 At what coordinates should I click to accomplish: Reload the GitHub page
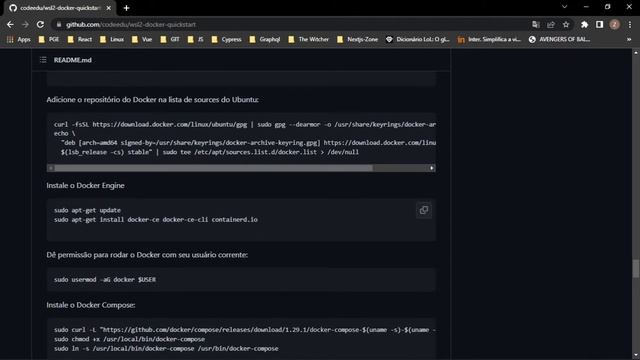40,24
